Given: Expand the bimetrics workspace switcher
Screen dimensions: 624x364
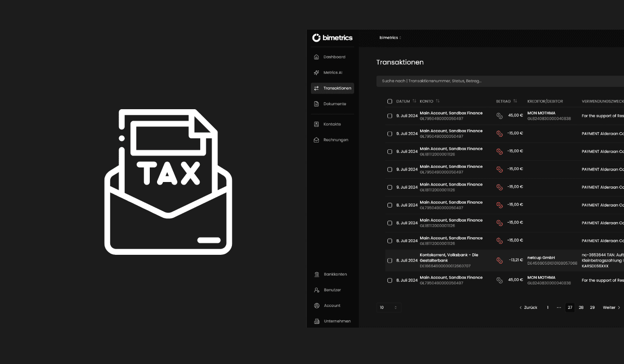Looking at the screenshot, I should click(x=390, y=37).
